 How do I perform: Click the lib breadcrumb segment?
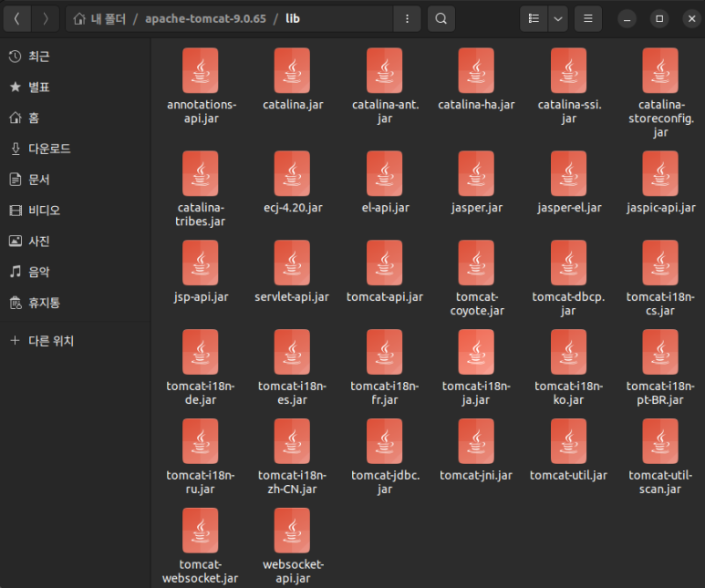click(x=293, y=19)
